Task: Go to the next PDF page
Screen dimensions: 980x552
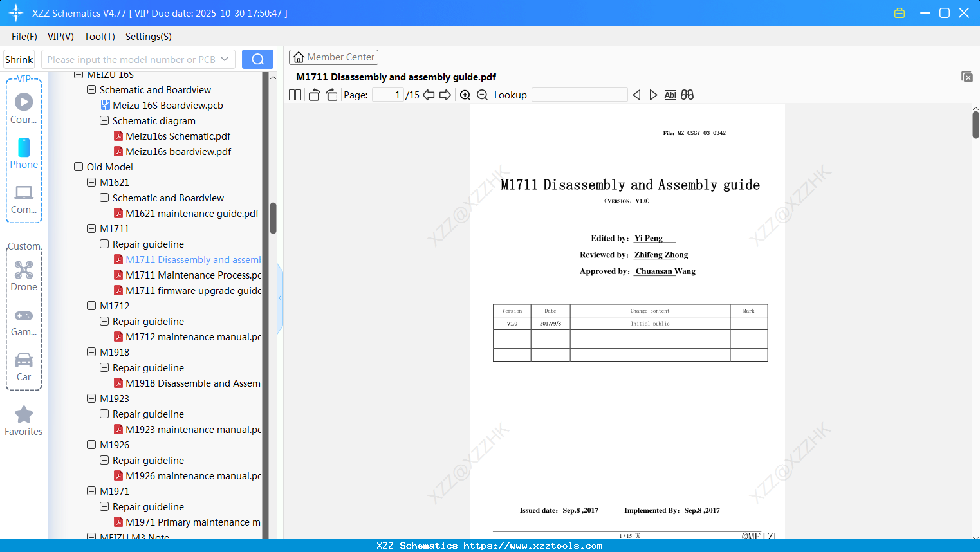Action: coord(445,95)
